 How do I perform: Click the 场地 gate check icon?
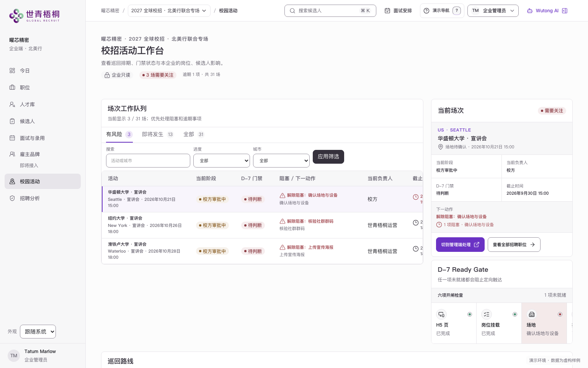[x=532, y=314]
